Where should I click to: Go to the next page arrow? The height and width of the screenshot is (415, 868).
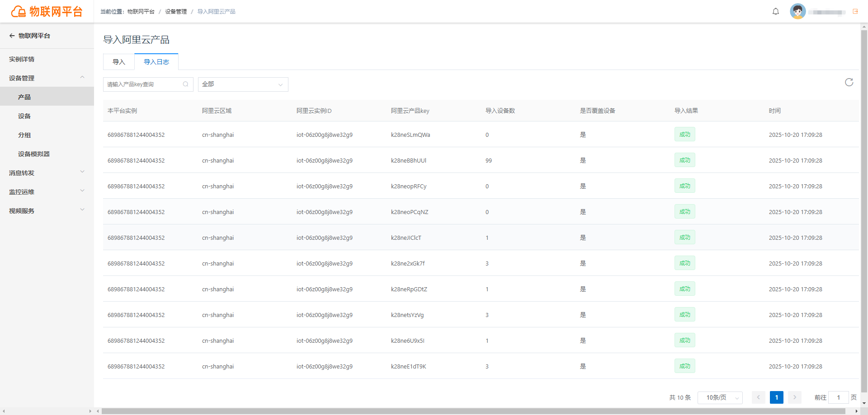pos(794,397)
